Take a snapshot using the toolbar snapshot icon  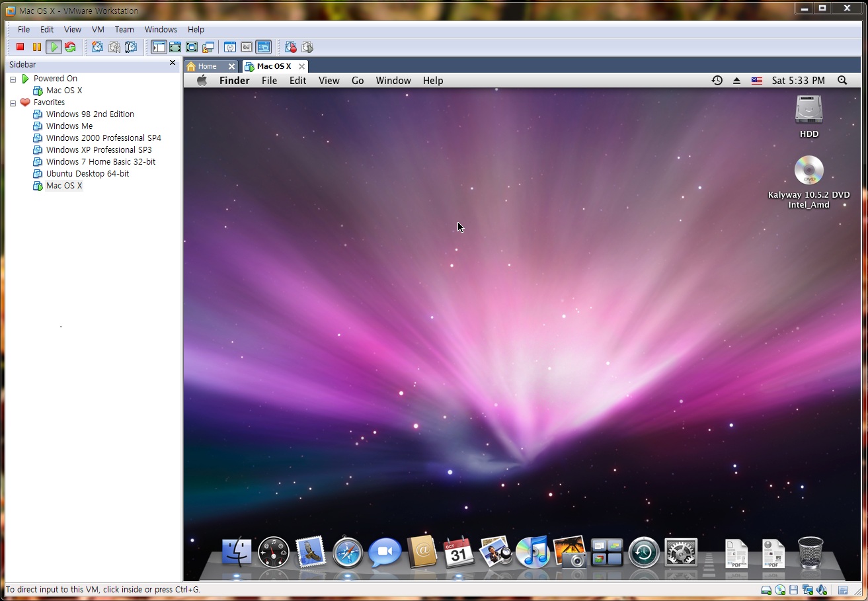tap(97, 47)
